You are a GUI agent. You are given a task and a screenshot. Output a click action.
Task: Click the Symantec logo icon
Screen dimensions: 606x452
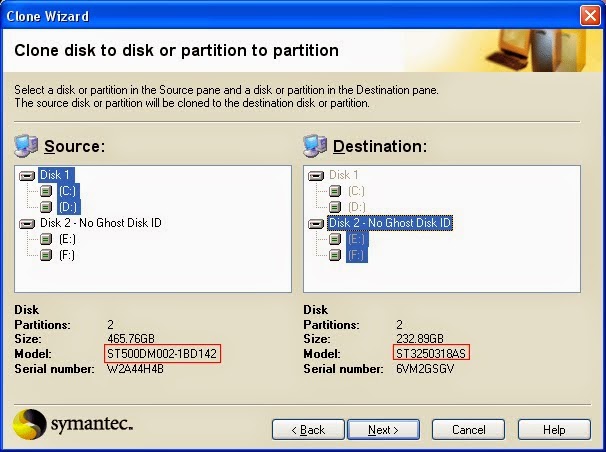click(29, 424)
